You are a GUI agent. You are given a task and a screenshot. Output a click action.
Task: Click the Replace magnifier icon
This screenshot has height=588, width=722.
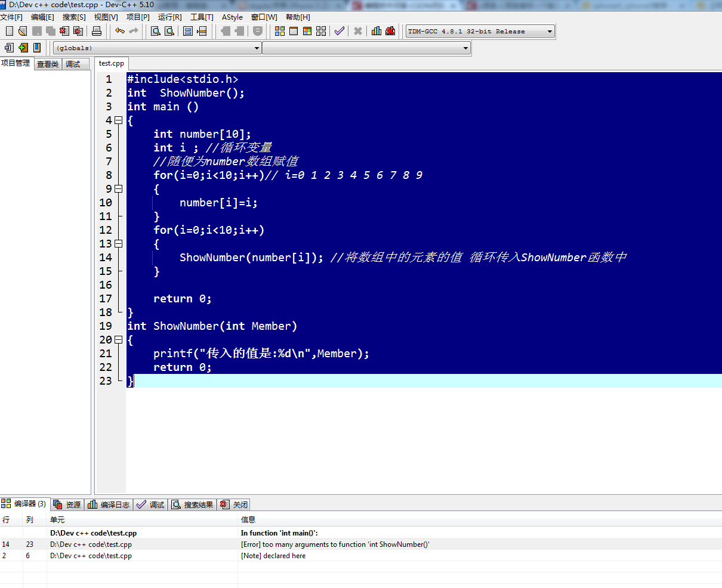coord(169,31)
